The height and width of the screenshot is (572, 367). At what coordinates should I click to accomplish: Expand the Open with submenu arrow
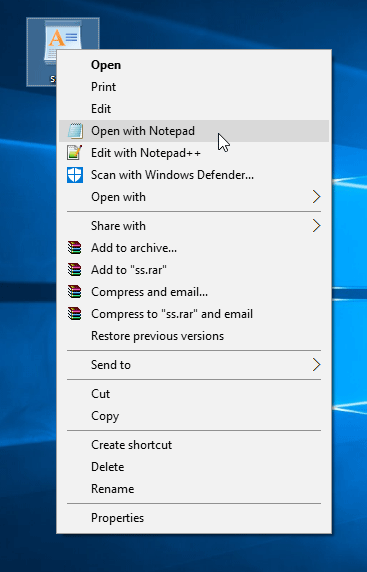(x=316, y=197)
